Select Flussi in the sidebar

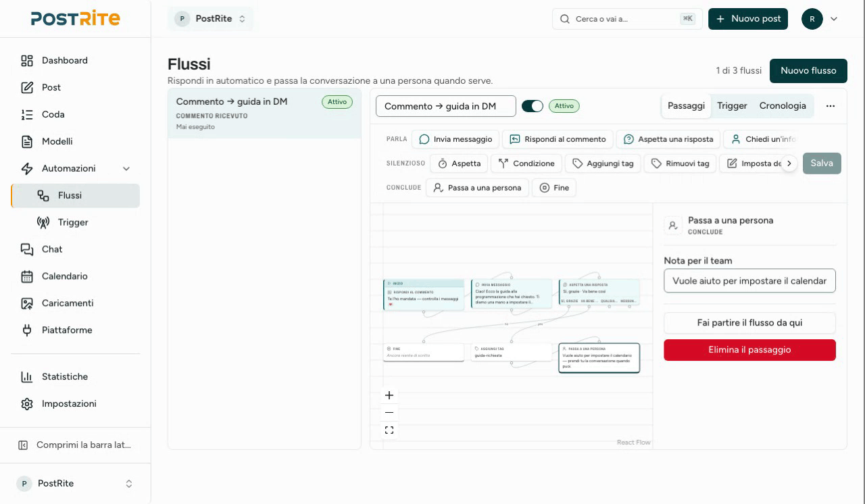click(x=75, y=195)
